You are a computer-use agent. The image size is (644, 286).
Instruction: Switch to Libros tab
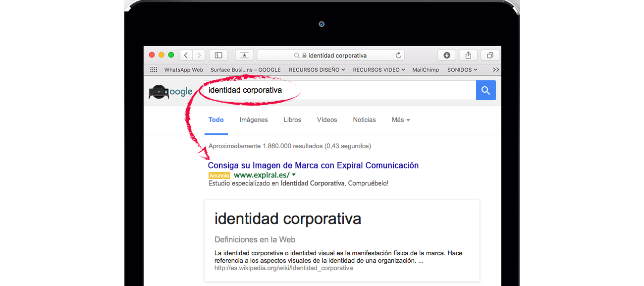[292, 120]
